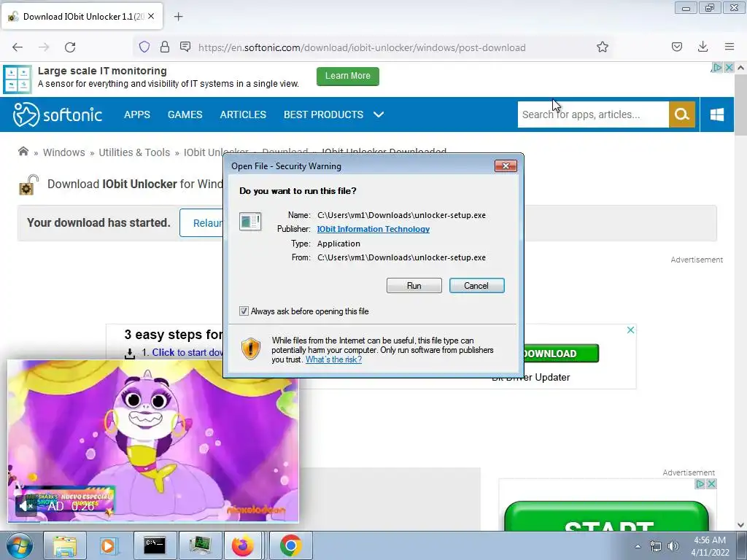Open the Command Prompt taskbar icon

(x=155, y=545)
